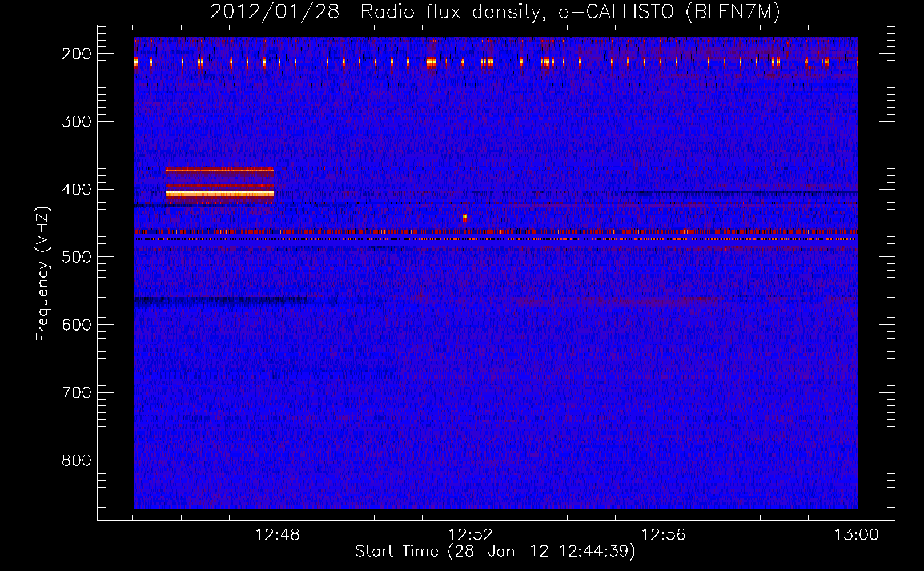924x571 pixels.
Task: Select the 300 frequency tick label
Action: pos(76,122)
